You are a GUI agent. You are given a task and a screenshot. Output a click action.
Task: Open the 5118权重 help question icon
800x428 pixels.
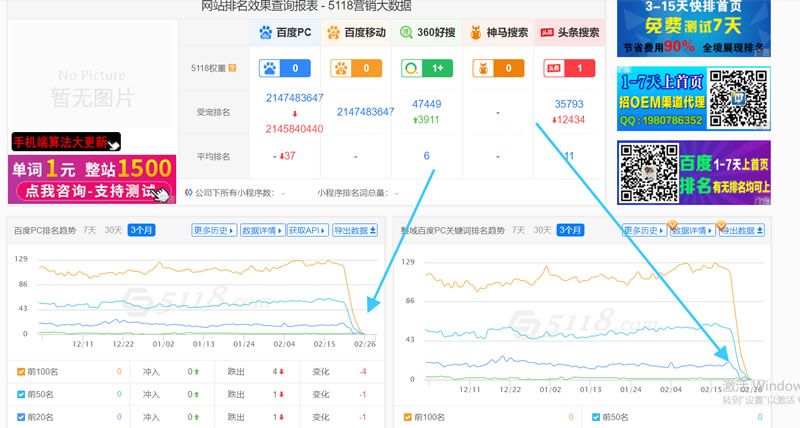(x=232, y=68)
